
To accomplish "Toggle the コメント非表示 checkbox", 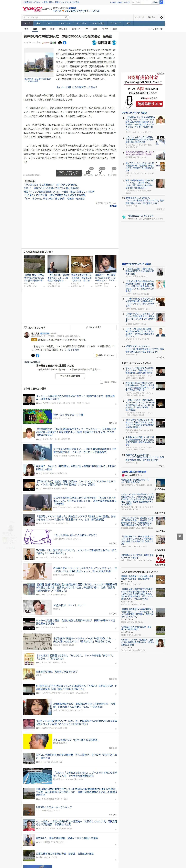I will 102,382.
